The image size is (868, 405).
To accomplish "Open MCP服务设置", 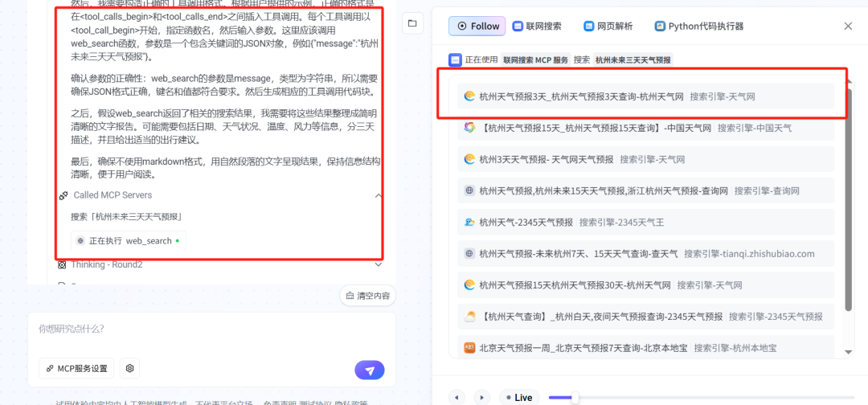I will (76, 368).
